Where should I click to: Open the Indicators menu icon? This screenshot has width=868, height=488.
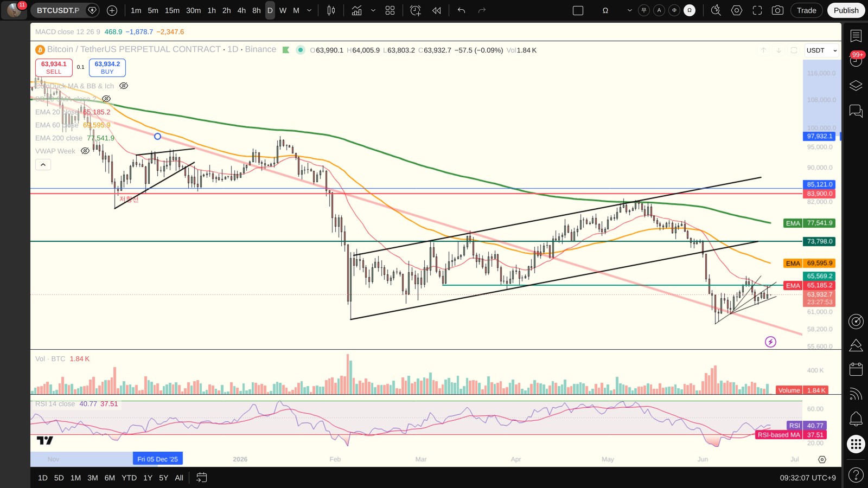(x=356, y=10)
